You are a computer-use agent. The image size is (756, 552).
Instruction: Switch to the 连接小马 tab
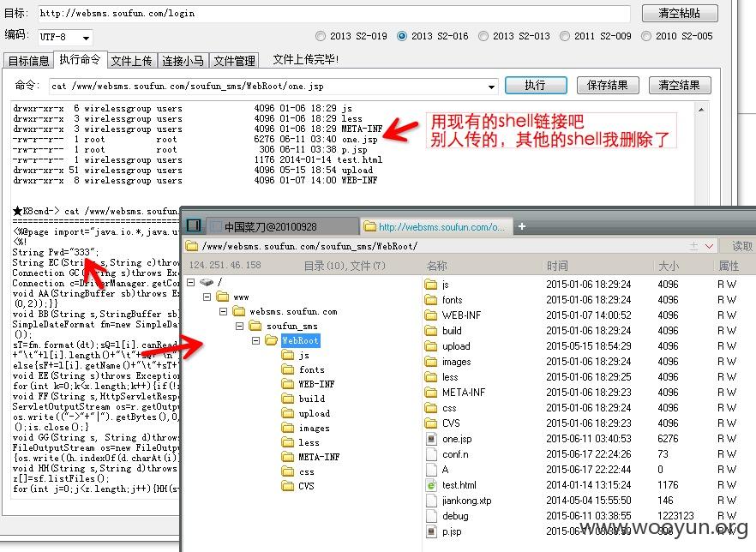coord(183,60)
